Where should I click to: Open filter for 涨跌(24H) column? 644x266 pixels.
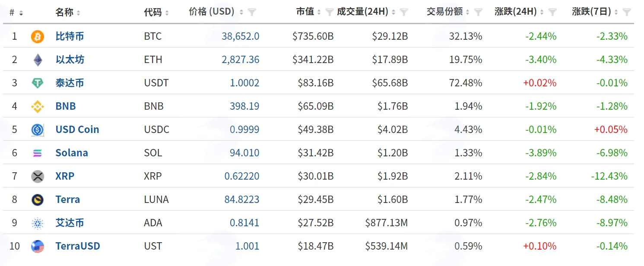click(x=552, y=12)
